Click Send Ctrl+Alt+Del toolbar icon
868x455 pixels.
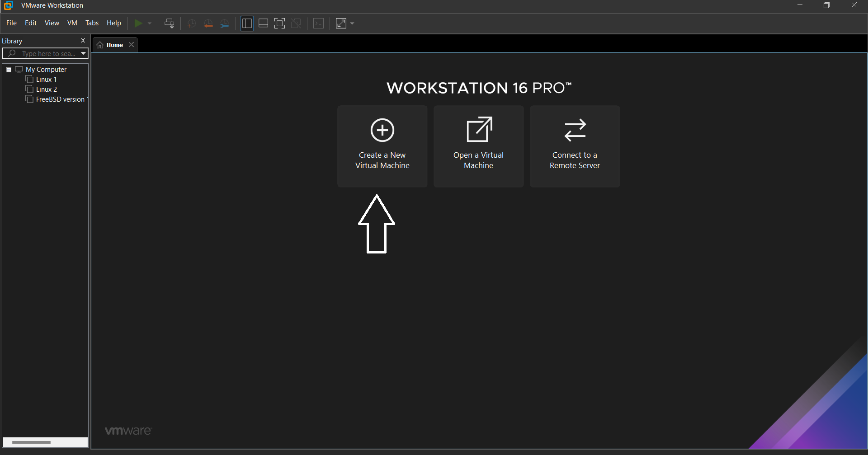point(170,23)
